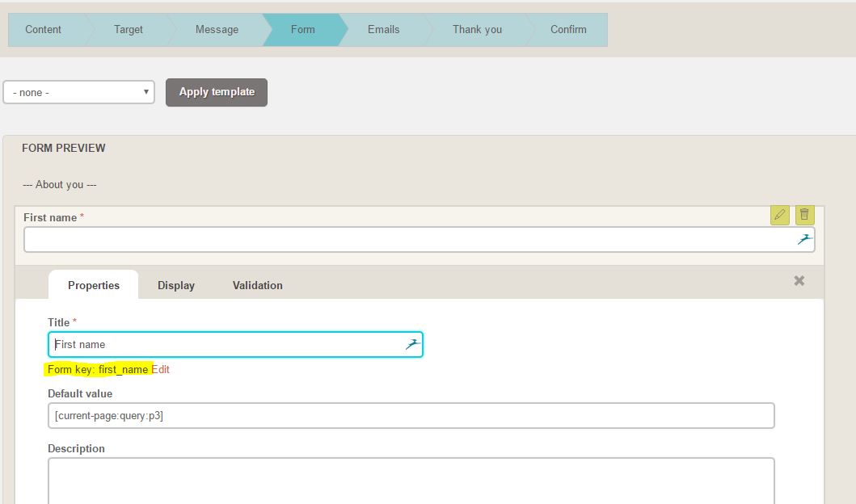Go to the Emails wizard step
856x504 pixels.
click(x=383, y=29)
